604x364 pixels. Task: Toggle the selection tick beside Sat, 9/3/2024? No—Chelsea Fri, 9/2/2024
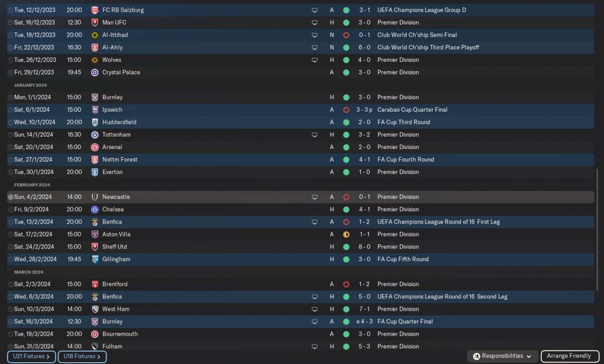(10, 209)
